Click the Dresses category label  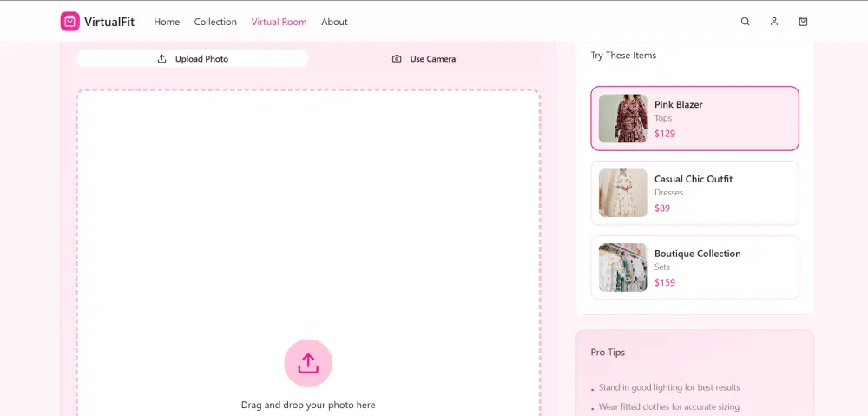pyautogui.click(x=668, y=193)
